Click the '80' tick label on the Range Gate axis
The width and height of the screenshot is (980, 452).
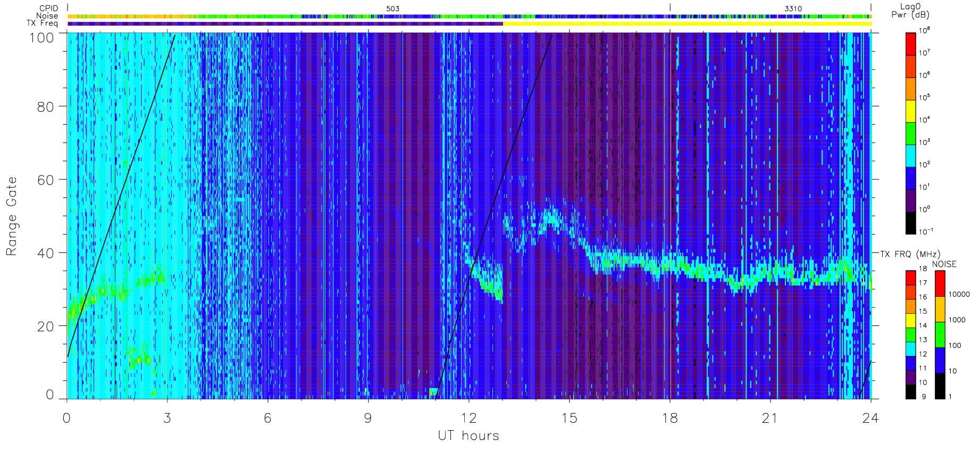[x=45, y=107]
